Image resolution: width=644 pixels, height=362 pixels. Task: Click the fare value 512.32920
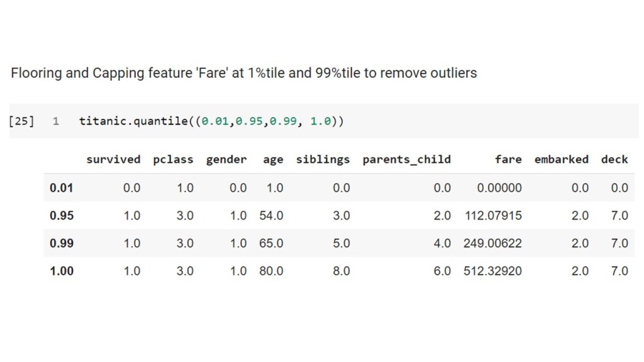click(492, 271)
